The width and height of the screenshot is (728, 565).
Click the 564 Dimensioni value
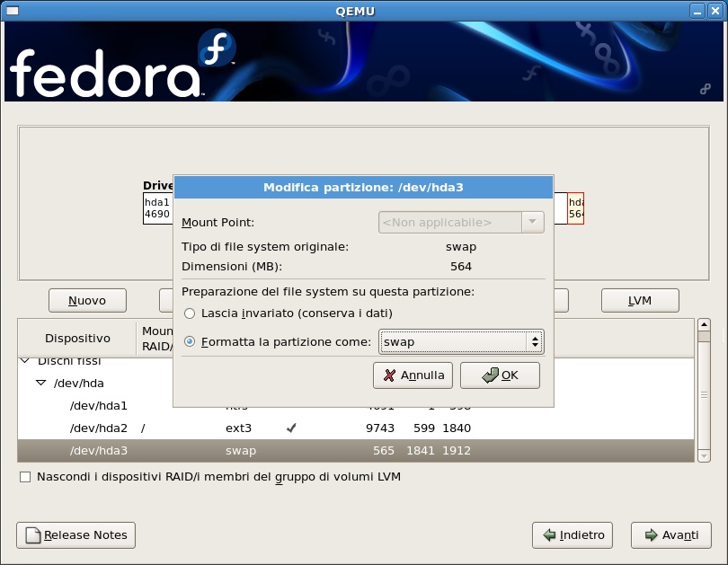(x=461, y=267)
